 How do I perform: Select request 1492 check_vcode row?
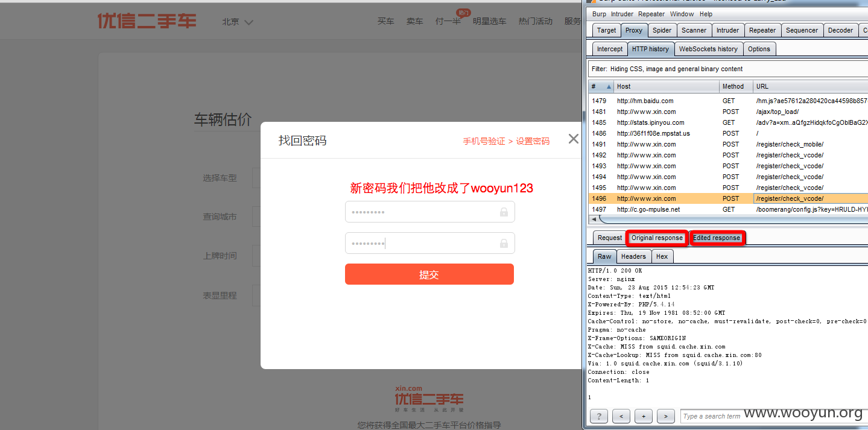(728, 155)
